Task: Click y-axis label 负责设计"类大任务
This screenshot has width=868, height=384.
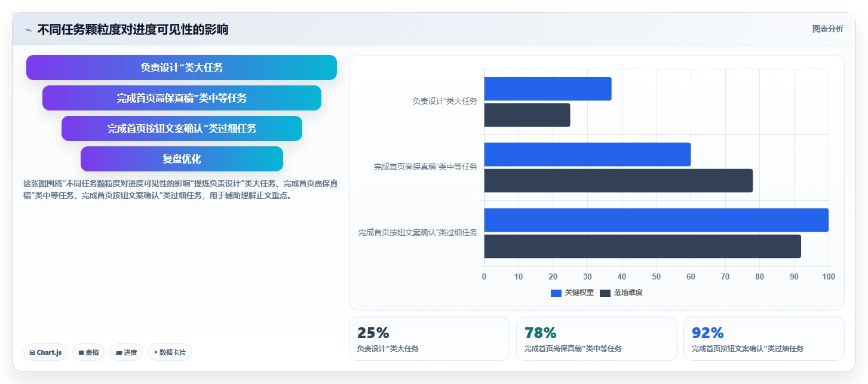Action: (444, 101)
